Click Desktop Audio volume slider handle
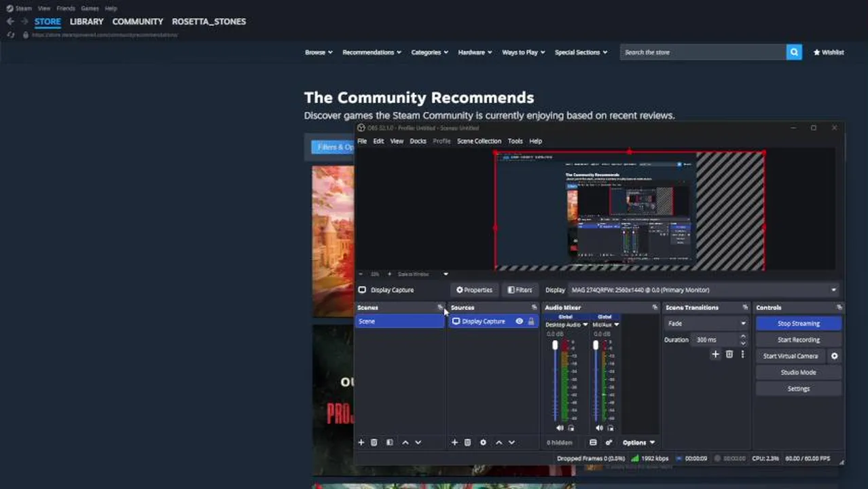The image size is (868, 489). [555, 346]
